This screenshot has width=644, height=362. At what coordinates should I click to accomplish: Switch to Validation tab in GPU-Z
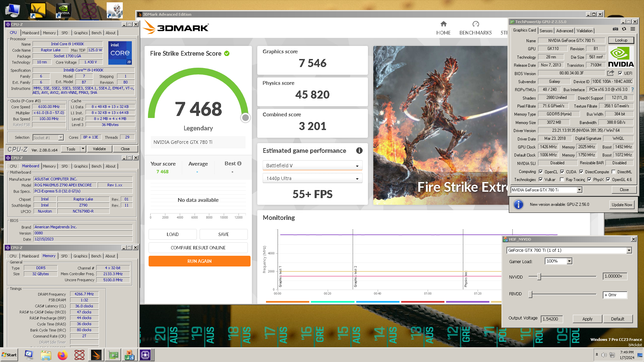(584, 31)
